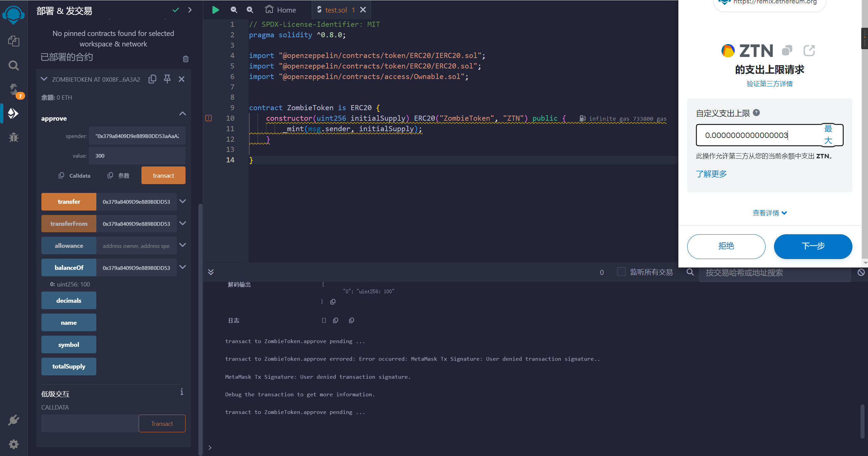
Task: Click the green Run script play icon
Action: [215, 10]
